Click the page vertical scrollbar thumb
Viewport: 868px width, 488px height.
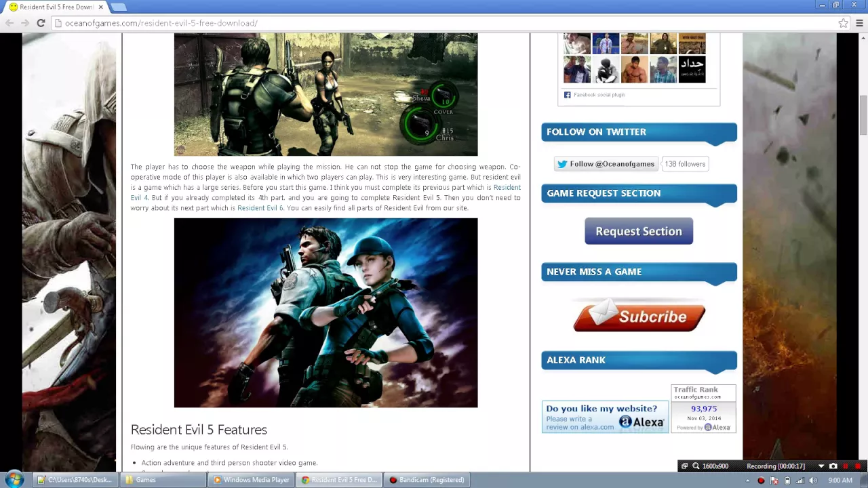click(863, 115)
